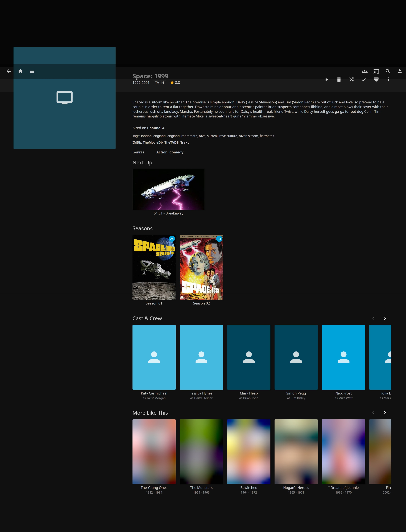Open the hamburger navigation menu
406x532 pixels.
pyautogui.click(x=32, y=71)
